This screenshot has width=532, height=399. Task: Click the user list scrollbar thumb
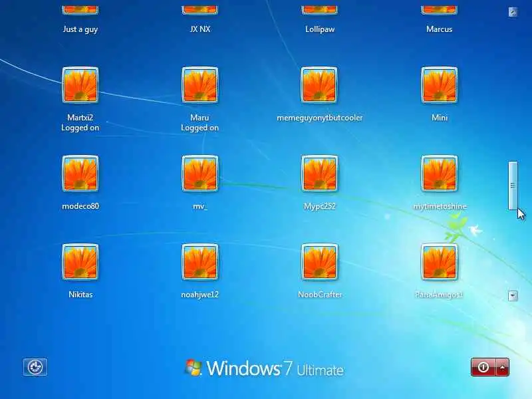pos(513,186)
